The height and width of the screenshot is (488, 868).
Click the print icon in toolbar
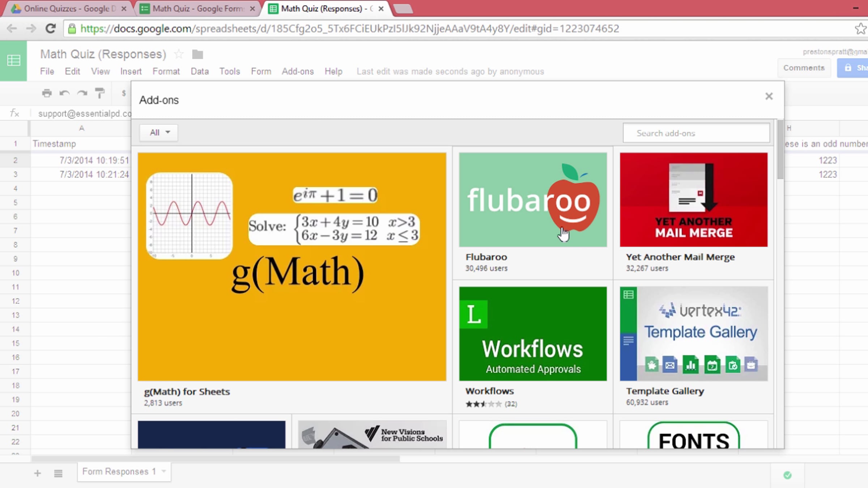pyautogui.click(x=47, y=93)
